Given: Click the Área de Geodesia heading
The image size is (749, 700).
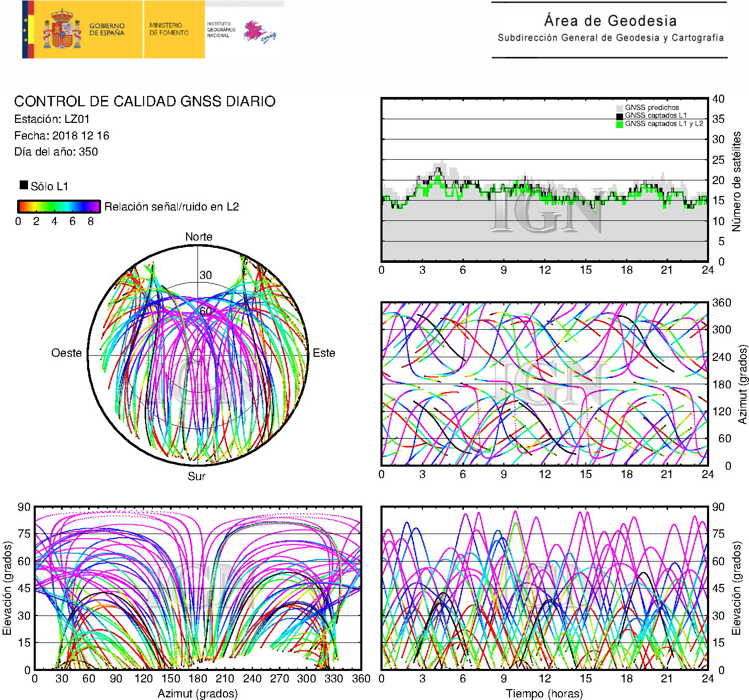Looking at the screenshot, I should (610, 21).
